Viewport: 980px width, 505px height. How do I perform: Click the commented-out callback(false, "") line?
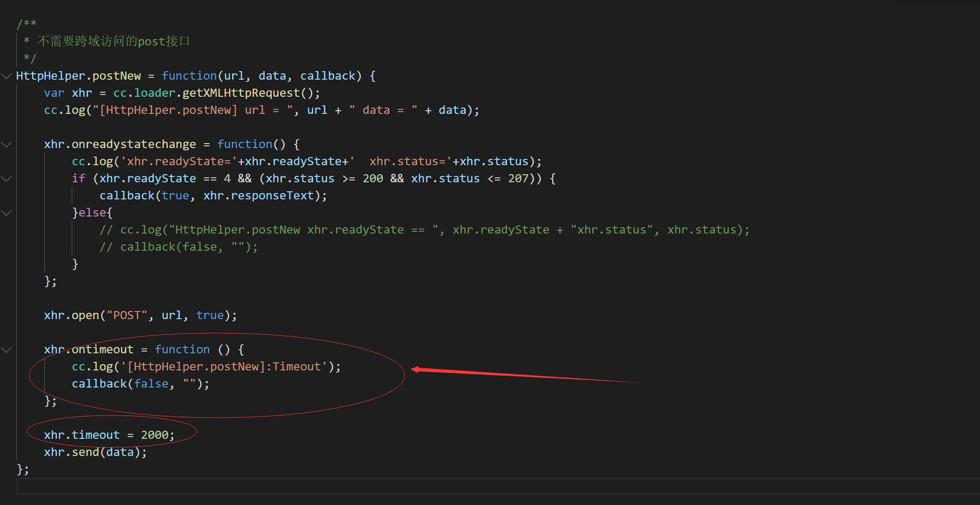(179, 247)
